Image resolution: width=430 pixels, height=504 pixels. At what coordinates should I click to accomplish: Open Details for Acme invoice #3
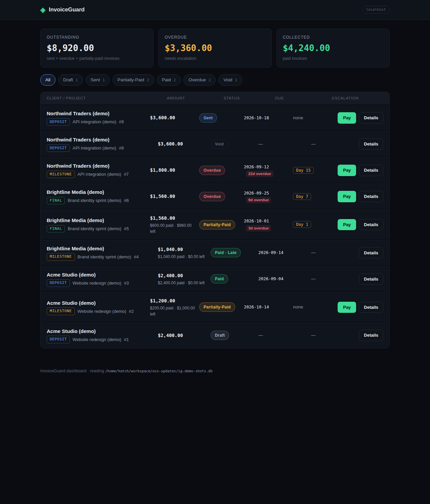371,279
